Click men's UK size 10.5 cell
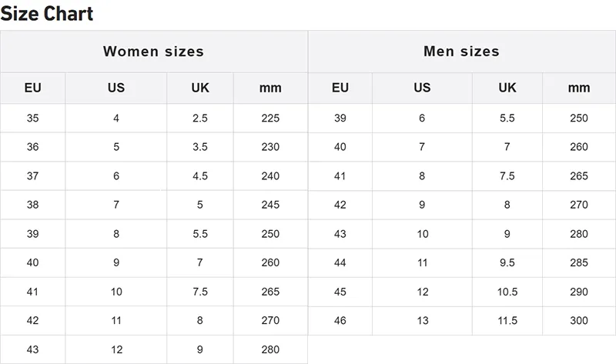616x364 pixels. (507, 292)
